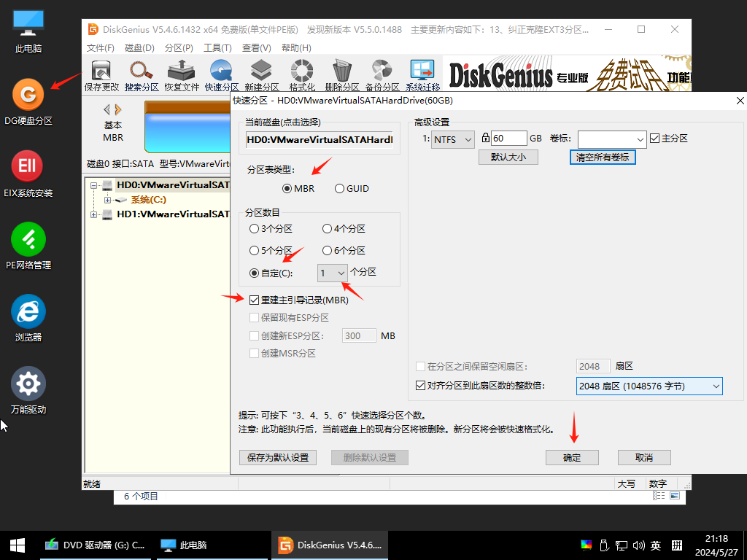Click the partition size field showing 60

click(x=508, y=138)
